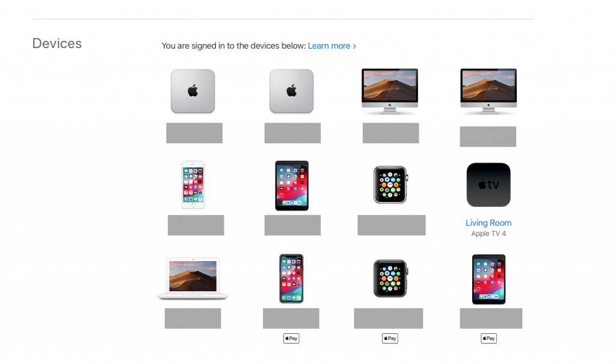Image resolution: width=616 pixels, height=364 pixels.
Task: Click the black Apple TV icon
Action: coord(488,185)
